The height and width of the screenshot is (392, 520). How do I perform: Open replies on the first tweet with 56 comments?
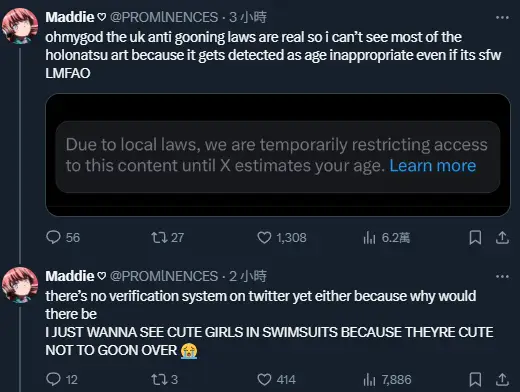click(63, 238)
